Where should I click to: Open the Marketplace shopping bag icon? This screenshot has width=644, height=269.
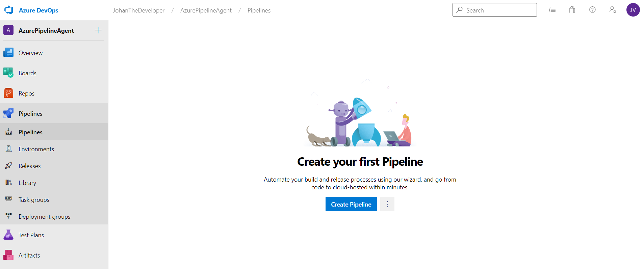572,10
